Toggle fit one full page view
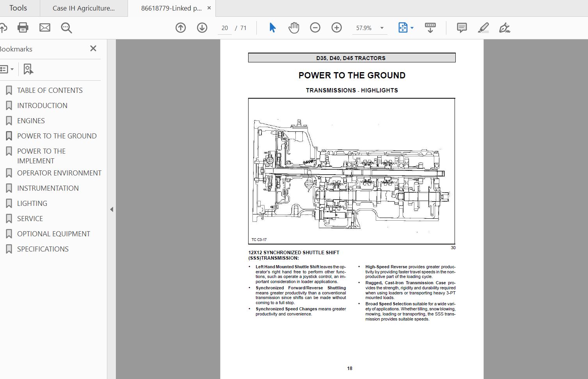 (403, 28)
